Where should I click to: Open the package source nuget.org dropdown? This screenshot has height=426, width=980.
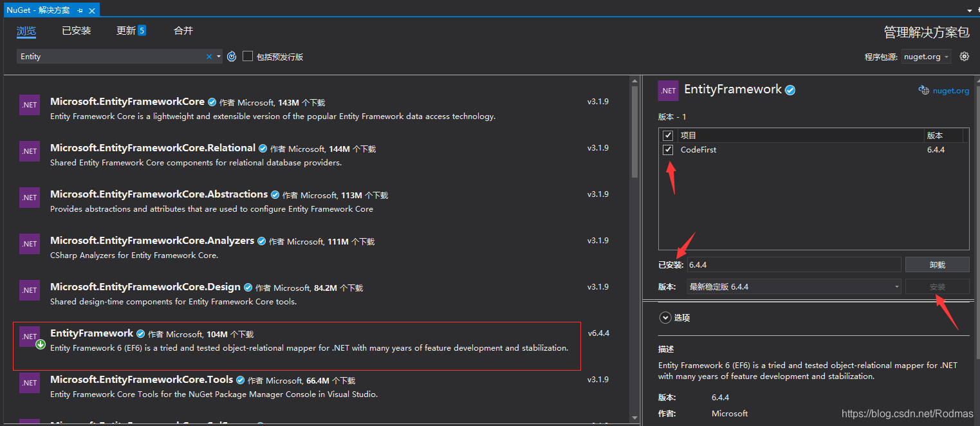tap(926, 57)
